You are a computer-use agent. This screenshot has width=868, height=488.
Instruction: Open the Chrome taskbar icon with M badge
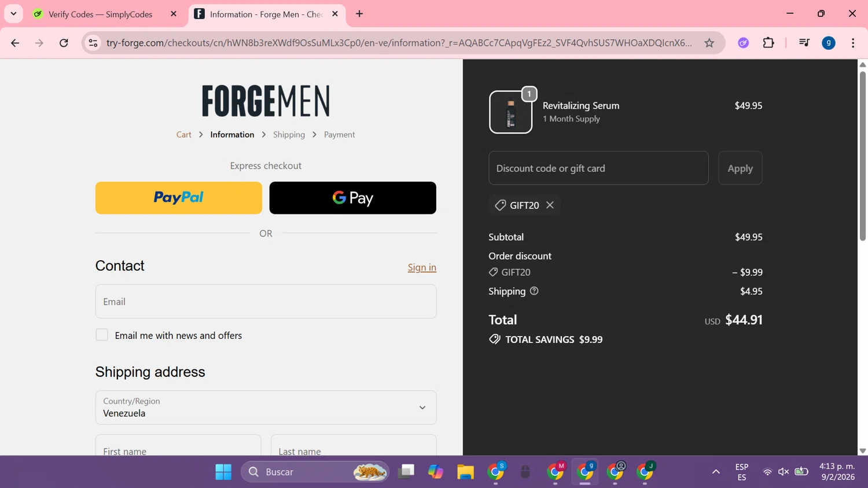(556, 472)
